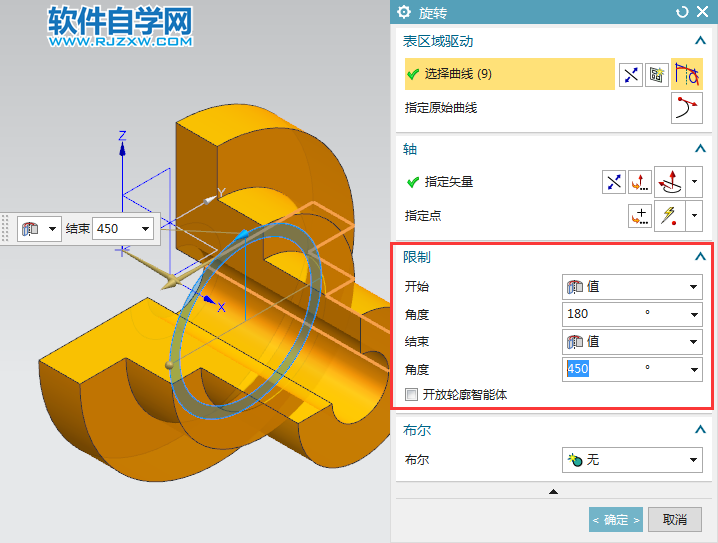This screenshot has height=543, width=718.
Task: Click the tan rotation axis vector arrow
Action: point(170,282)
